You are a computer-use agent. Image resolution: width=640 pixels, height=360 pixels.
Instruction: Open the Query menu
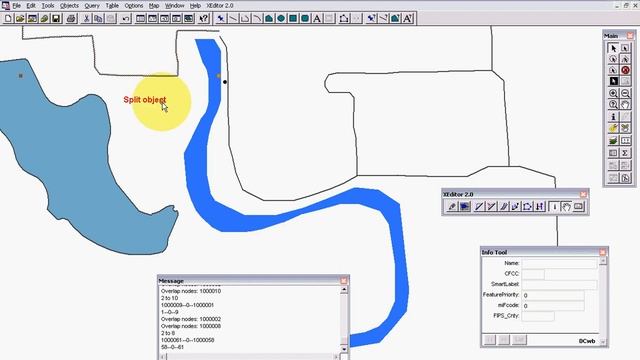coord(92,6)
